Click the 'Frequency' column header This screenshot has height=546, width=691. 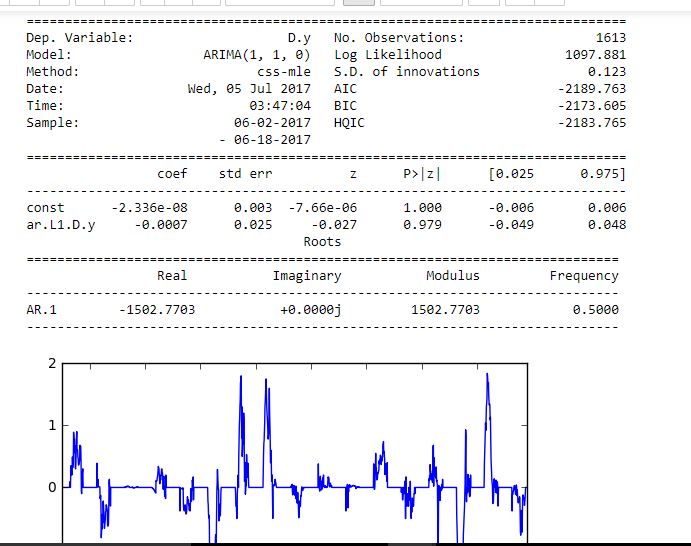[x=584, y=276]
